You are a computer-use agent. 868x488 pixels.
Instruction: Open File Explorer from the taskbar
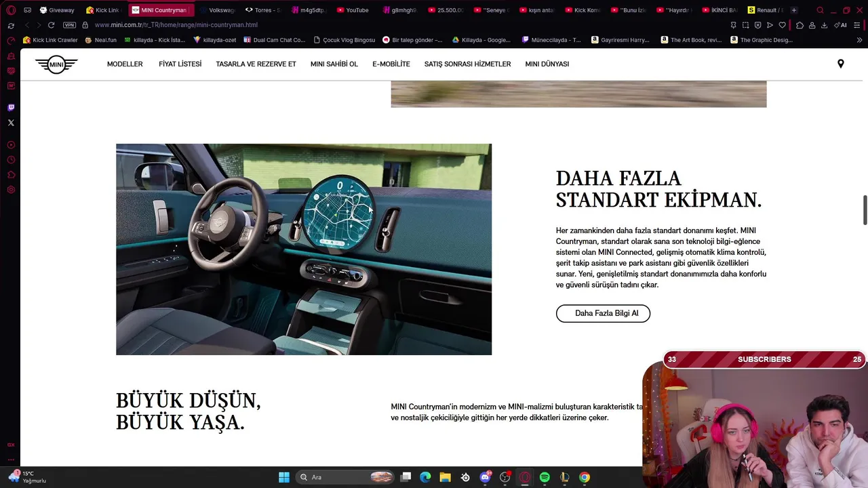click(x=445, y=477)
